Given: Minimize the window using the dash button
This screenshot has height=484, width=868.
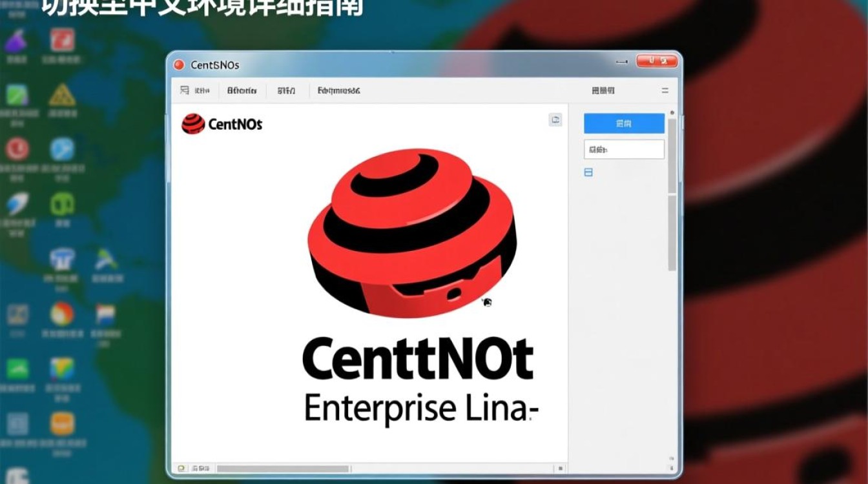Looking at the screenshot, I should [x=622, y=62].
